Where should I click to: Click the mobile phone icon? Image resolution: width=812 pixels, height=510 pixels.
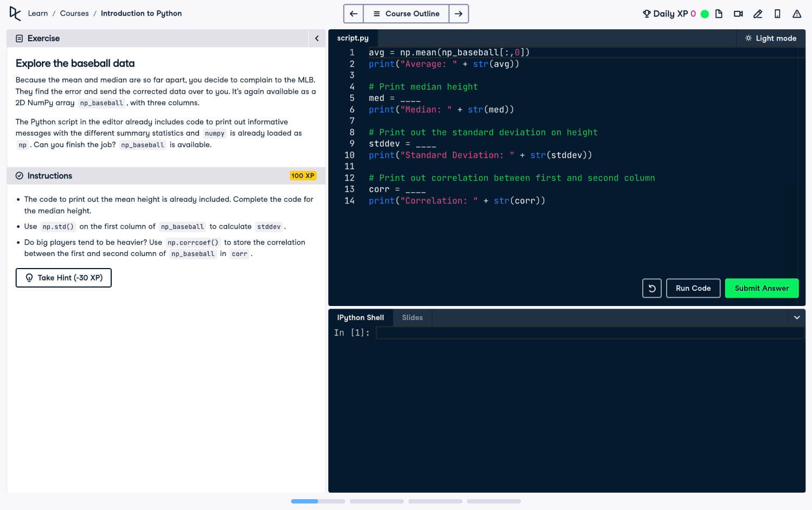(777, 14)
